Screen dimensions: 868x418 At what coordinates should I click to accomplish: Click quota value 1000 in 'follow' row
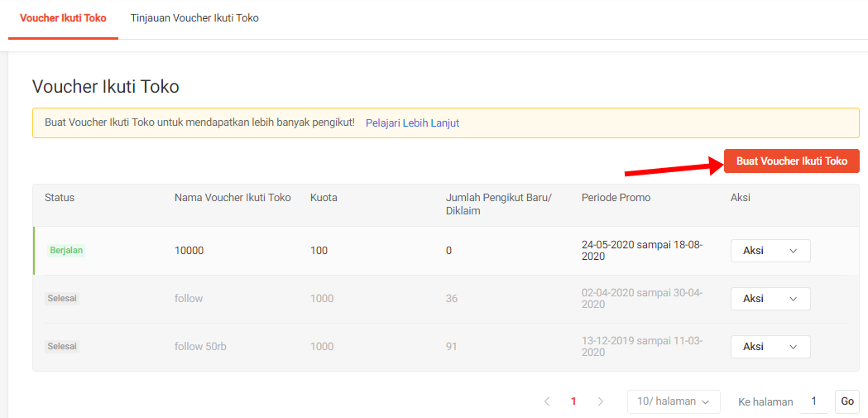pos(322,299)
